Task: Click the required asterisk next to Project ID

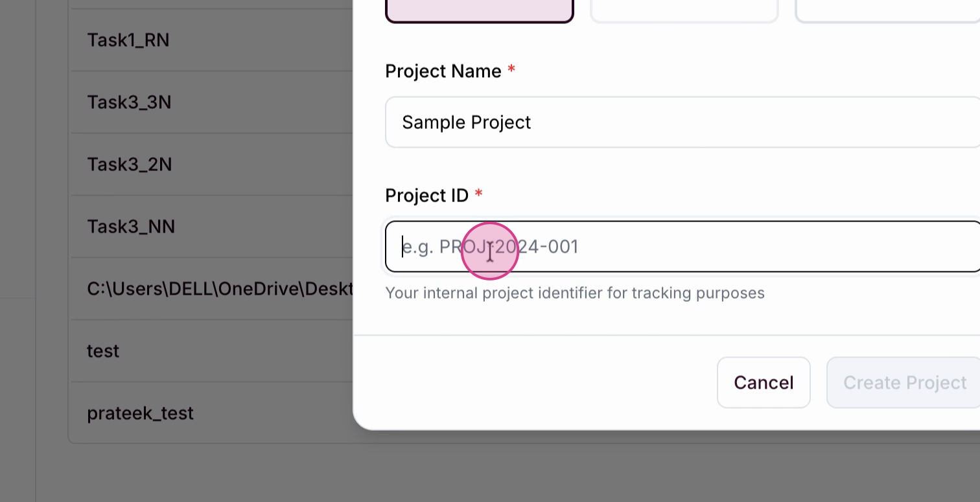Action: click(x=479, y=194)
